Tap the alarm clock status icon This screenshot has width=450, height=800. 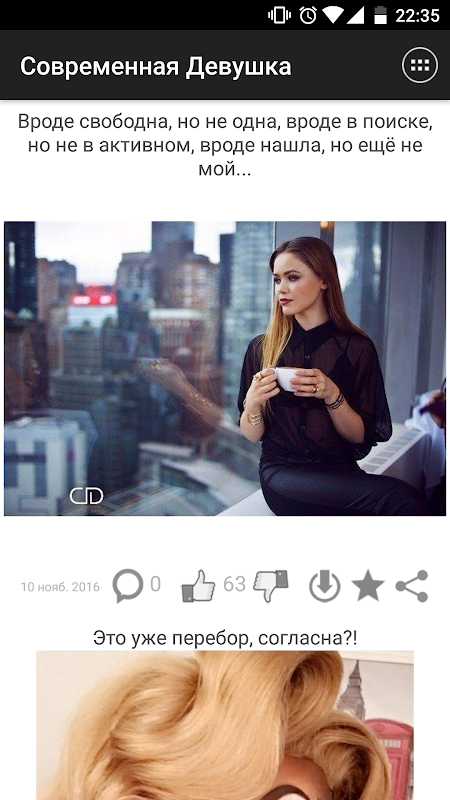click(x=308, y=15)
